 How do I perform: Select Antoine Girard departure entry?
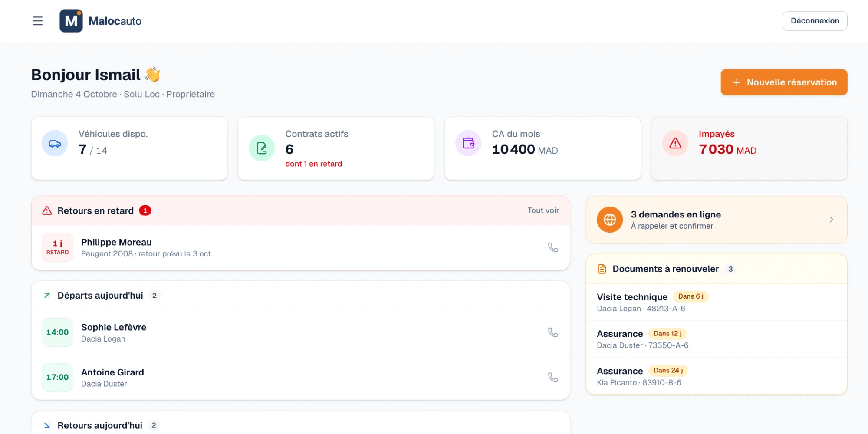(x=300, y=378)
